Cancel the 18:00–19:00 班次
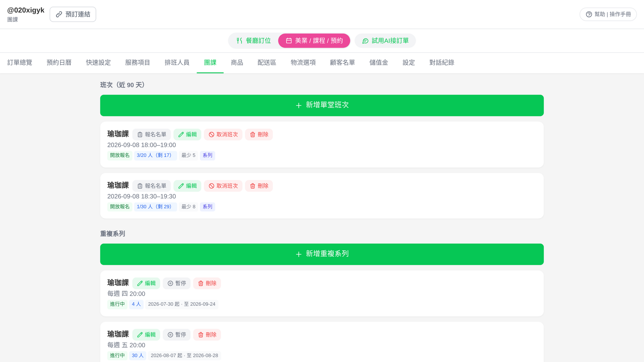The image size is (644, 362). (x=223, y=134)
